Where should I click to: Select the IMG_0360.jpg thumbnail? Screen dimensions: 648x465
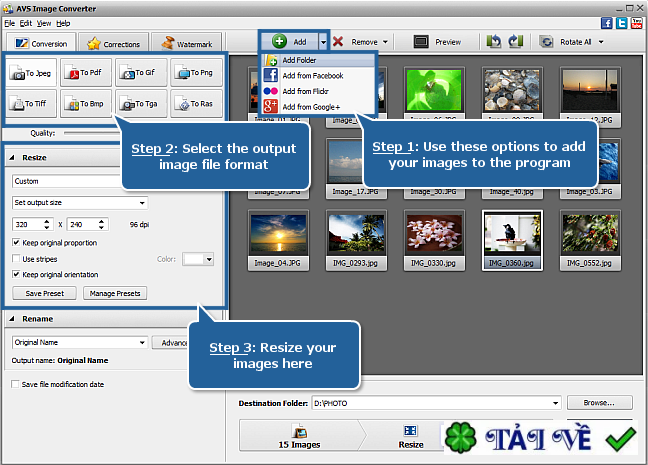[512, 240]
